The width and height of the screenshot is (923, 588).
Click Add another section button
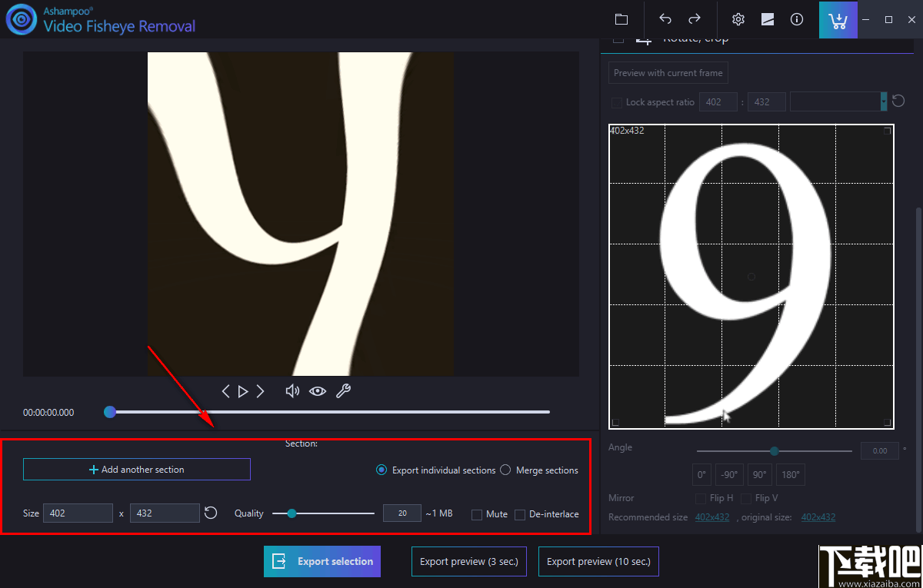[x=137, y=470]
